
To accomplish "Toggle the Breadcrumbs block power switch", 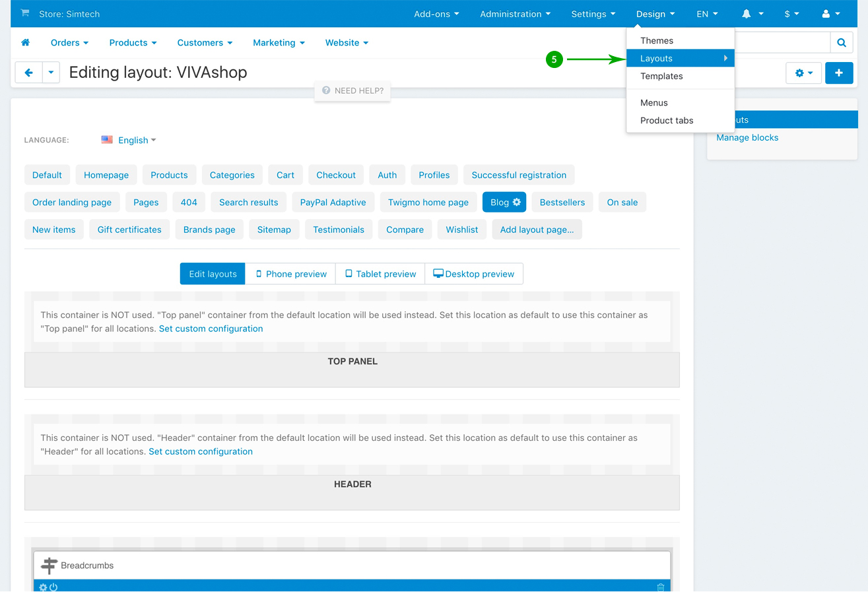I will (x=53, y=587).
